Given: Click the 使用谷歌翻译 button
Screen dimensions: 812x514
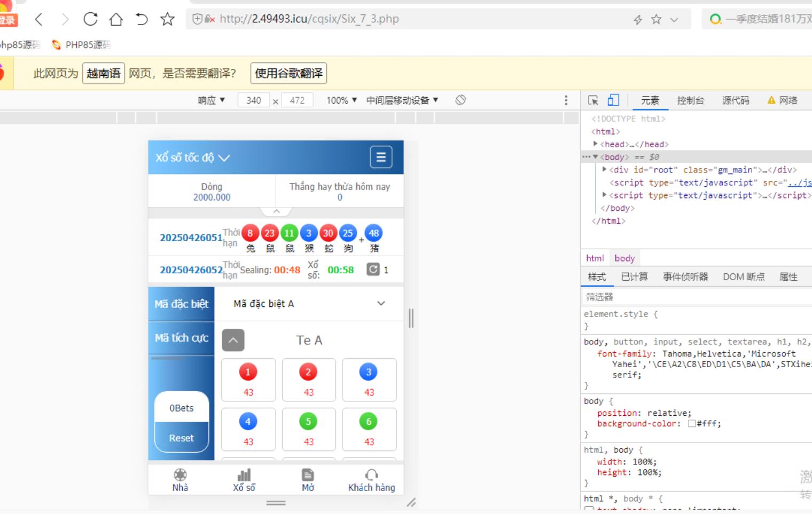Looking at the screenshot, I should [288, 73].
